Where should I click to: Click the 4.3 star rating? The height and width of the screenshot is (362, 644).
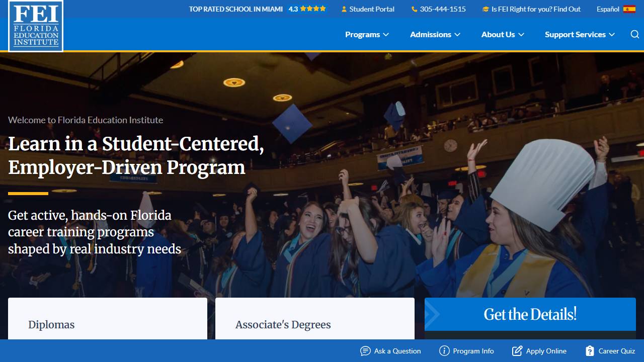307,9
